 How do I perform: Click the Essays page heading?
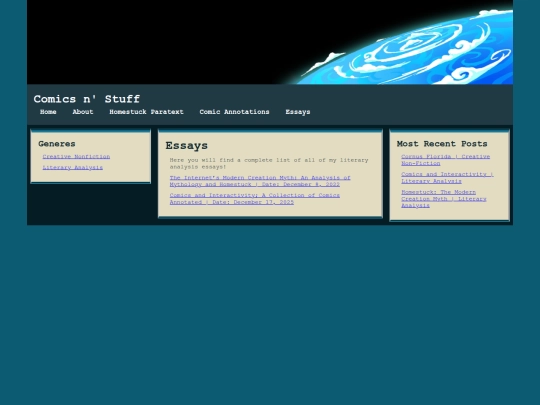[187, 146]
